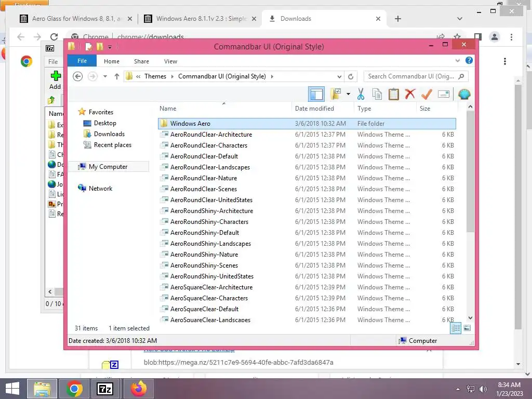Select Downloads in Favorites
This screenshot has height=399, width=532.
(109, 134)
